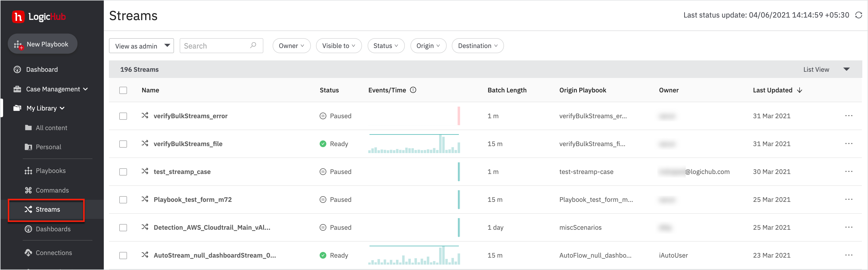Open the Owner filter dropdown
The height and width of the screenshot is (270, 868).
291,46
